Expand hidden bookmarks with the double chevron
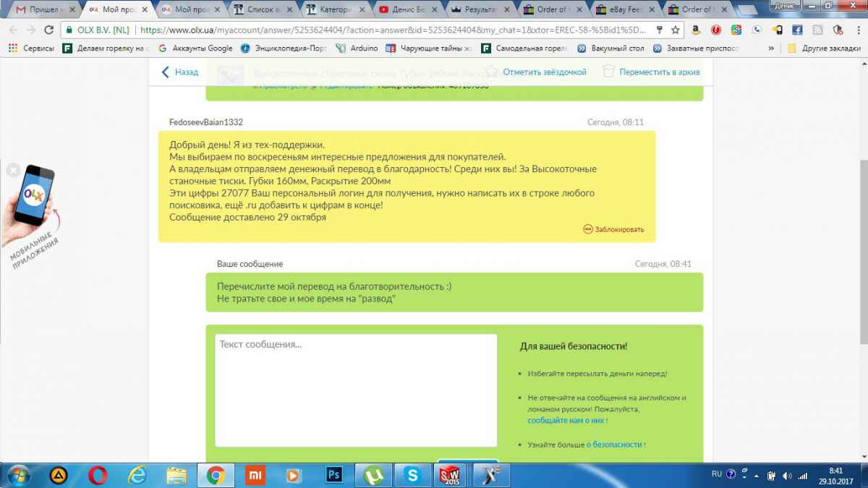 [x=771, y=48]
